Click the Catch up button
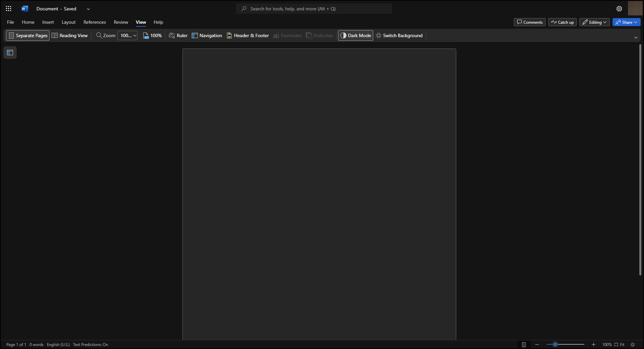 (562, 22)
